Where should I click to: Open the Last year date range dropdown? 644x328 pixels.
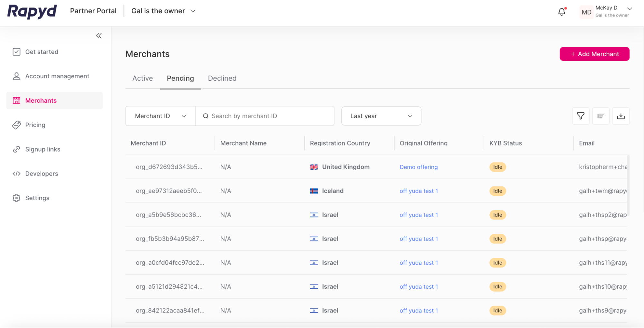click(x=381, y=116)
